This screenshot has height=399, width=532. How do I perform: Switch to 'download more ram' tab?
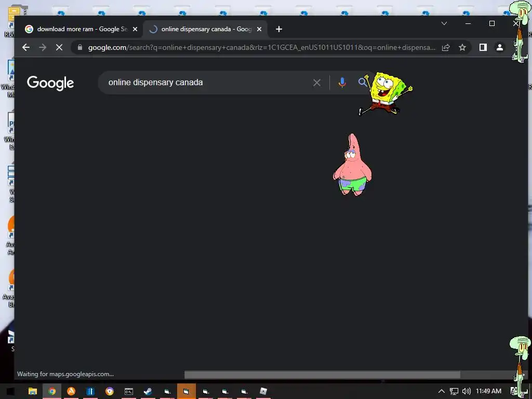coord(82,29)
